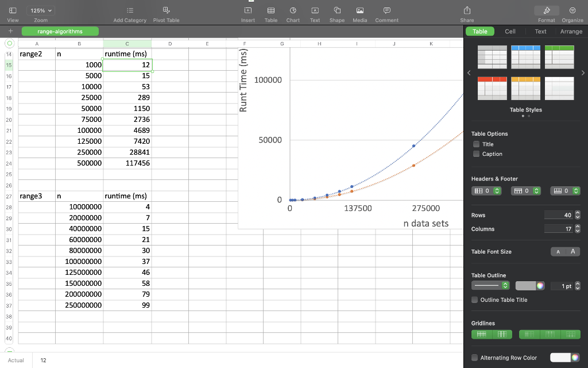Click the table select-all circle handle

pyautogui.click(x=9, y=43)
